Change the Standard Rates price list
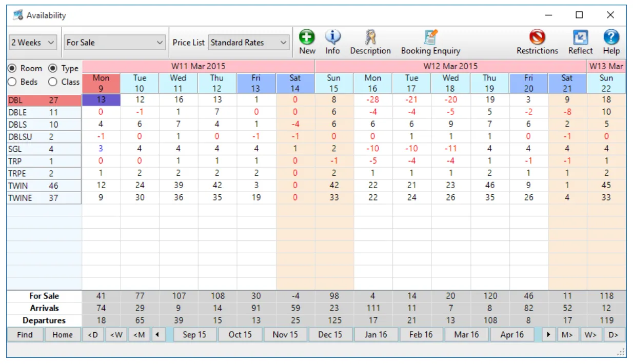The image size is (633, 364). click(249, 43)
